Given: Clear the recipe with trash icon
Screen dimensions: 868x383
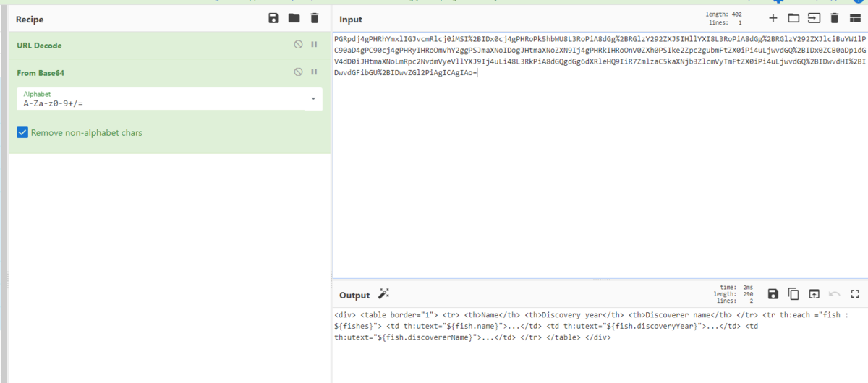Looking at the screenshot, I should pyautogui.click(x=314, y=18).
